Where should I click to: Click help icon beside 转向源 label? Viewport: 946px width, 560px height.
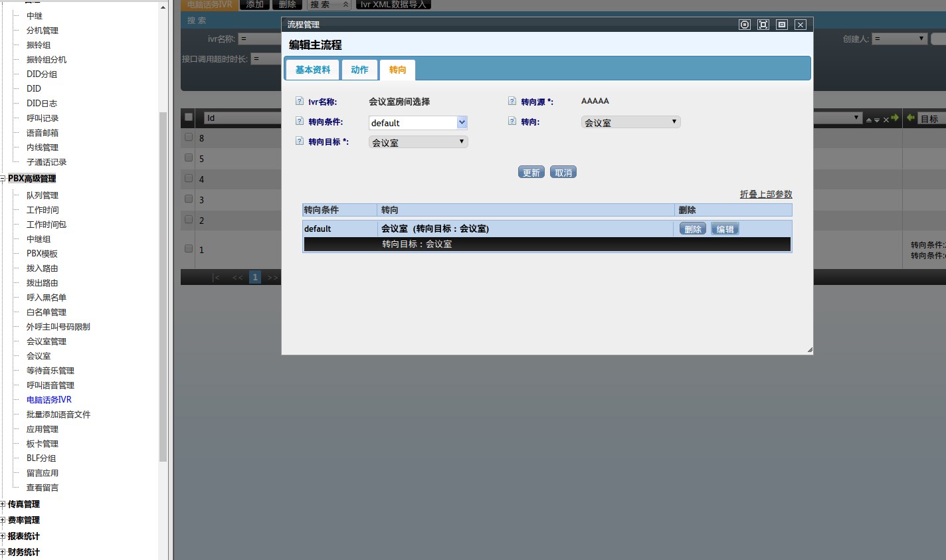512,101
